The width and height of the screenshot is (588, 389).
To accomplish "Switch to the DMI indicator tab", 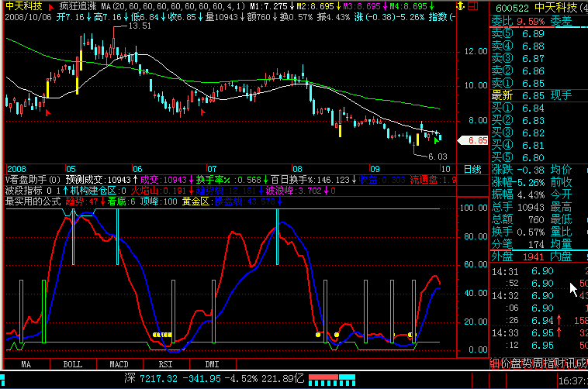I will [213, 364].
